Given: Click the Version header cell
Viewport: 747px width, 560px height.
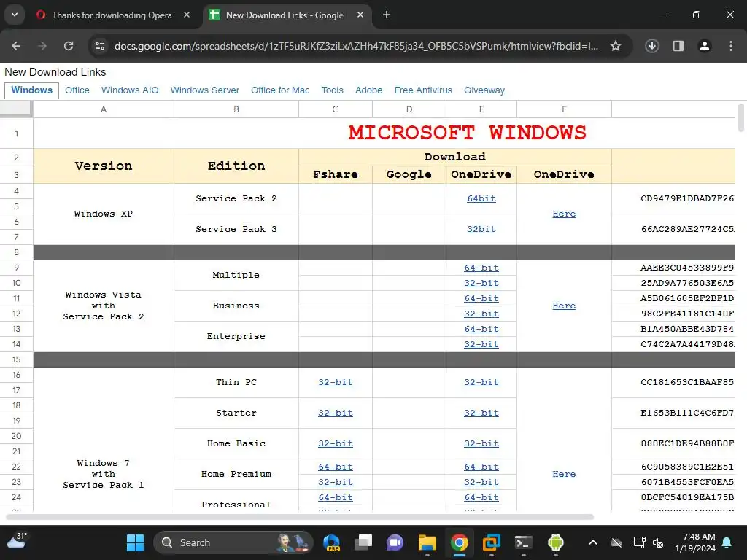Looking at the screenshot, I should (x=104, y=166).
